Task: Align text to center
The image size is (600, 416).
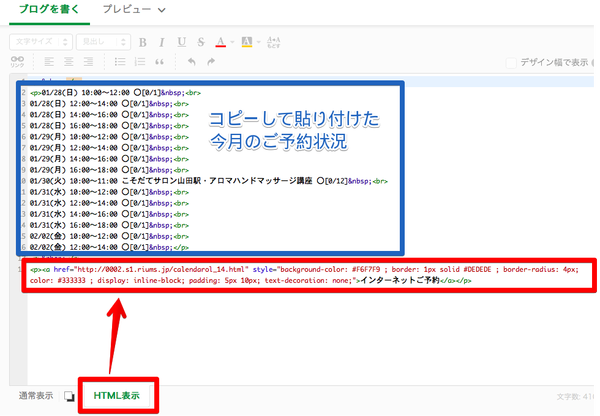Action: [x=66, y=62]
